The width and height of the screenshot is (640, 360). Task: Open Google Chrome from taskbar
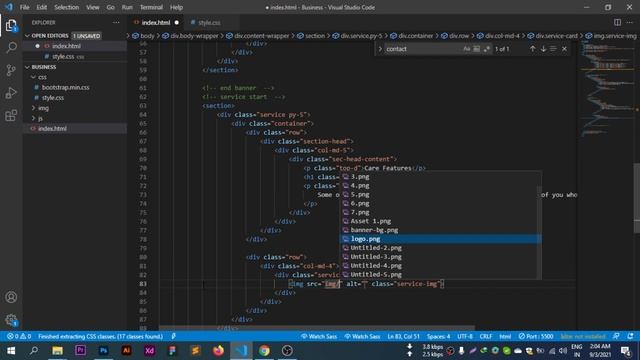pyautogui.click(x=264, y=351)
